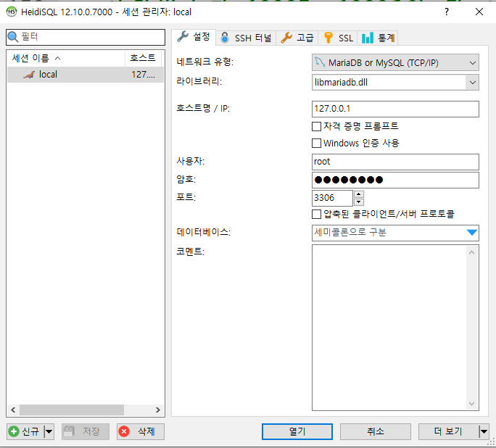Switch to the 고급 tab

(x=297, y=38)
